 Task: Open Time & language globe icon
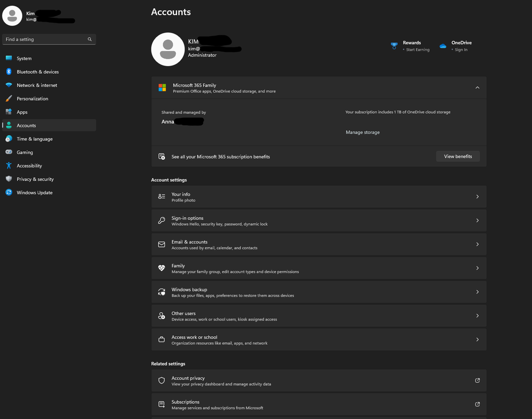click(x=9, y=139)
